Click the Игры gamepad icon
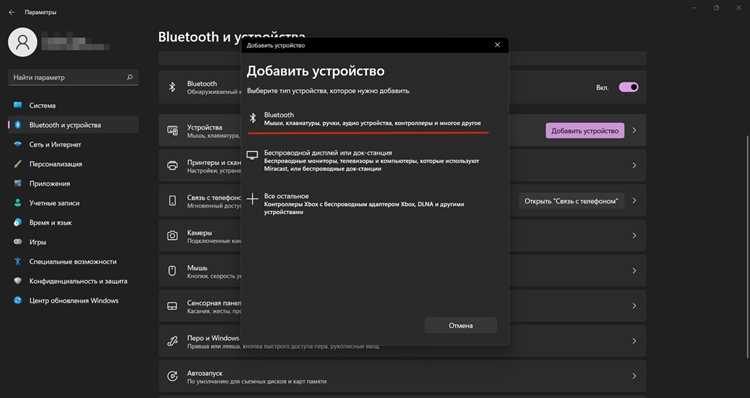750x398 pixels. [x=18, y=242]
